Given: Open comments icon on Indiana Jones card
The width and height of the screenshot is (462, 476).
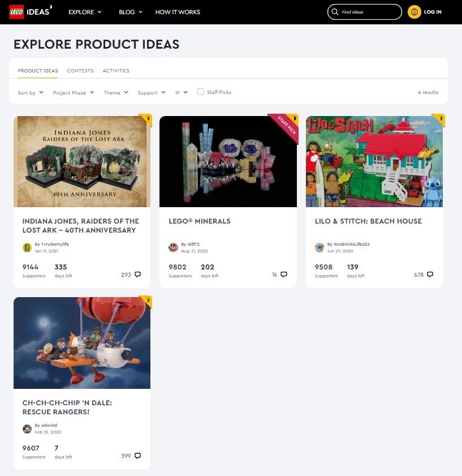Looking at the screenshot, I should [138, 275].
